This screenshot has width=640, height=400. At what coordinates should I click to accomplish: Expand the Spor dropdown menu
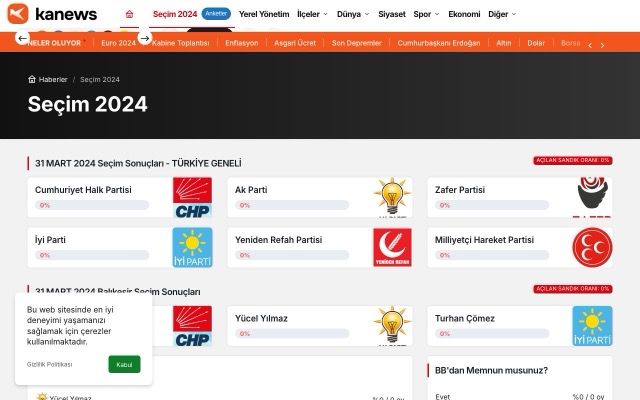[426, 14]
